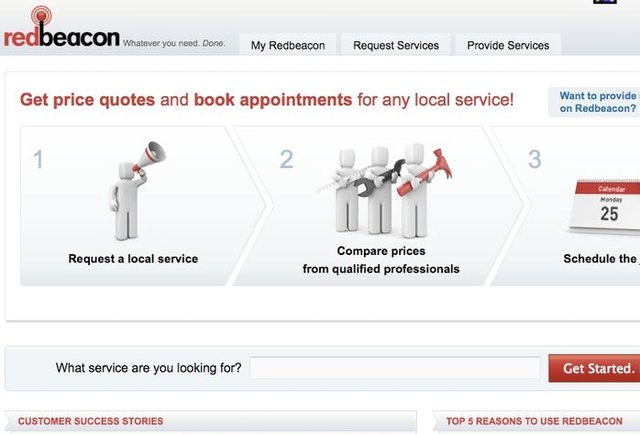Click the Customer Success Stories heading
Screen dimensions: 640x434
click(x=91, y=421)
